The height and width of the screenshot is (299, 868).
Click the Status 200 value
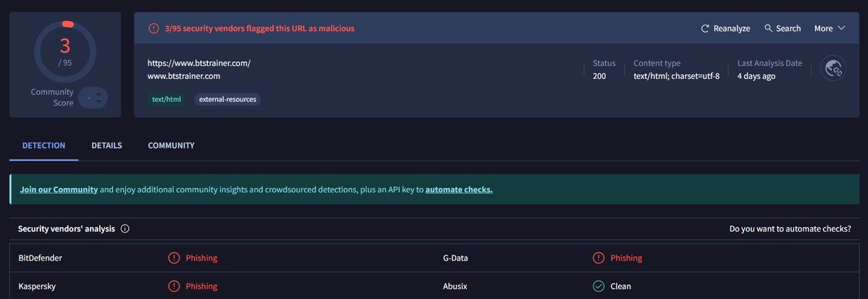599,77
